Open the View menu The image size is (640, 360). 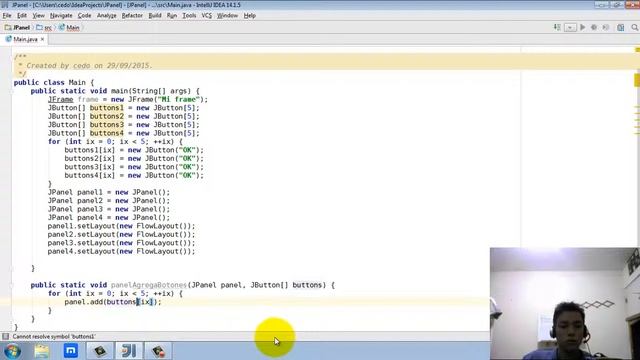click(38, 16)
